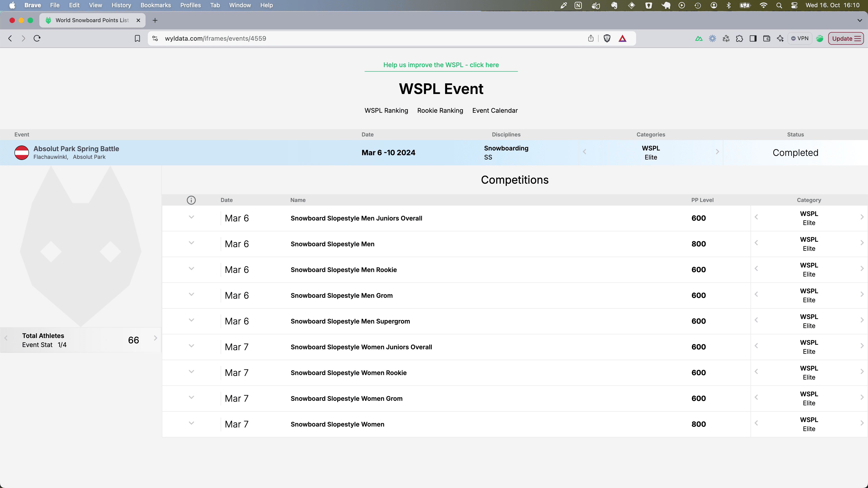Image resolution: width=868 pixels, height=488 pixels.
Task: Expand Snowboard Slopestyle Men Rookie row
Action: [191, 269]
